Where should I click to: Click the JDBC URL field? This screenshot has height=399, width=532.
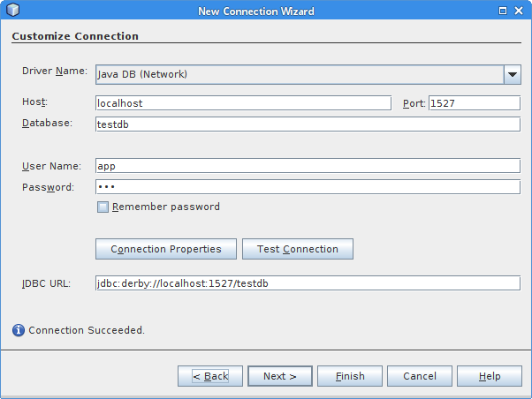click(308, 283)
